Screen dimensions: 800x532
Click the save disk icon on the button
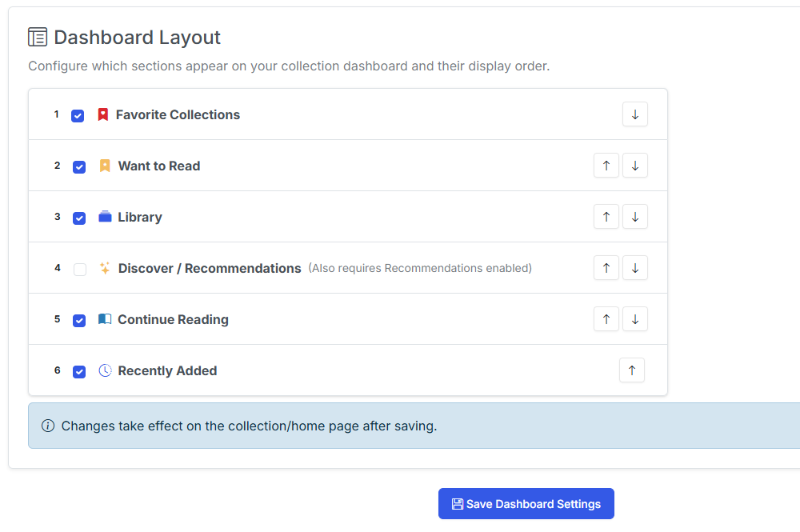(457, 503)
